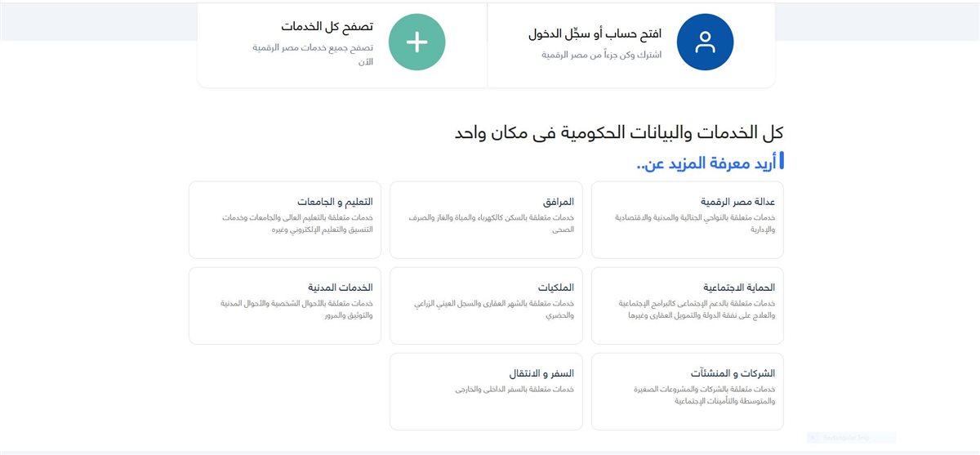Select the 'الملكيات' properties card

[x=486, y=306]
